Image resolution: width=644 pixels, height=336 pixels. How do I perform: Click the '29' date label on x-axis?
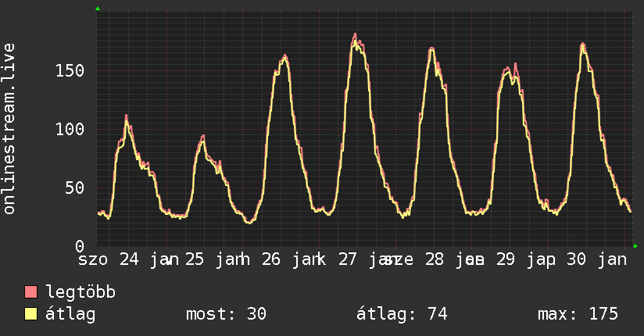(x=505, y=259)
